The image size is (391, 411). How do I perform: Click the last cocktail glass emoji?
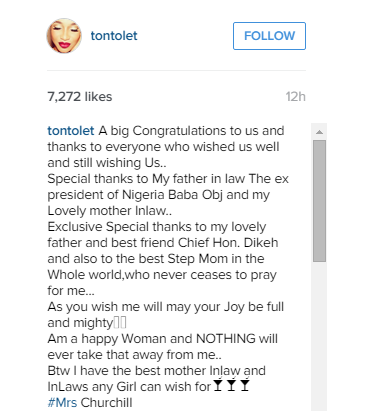point(245,385)
